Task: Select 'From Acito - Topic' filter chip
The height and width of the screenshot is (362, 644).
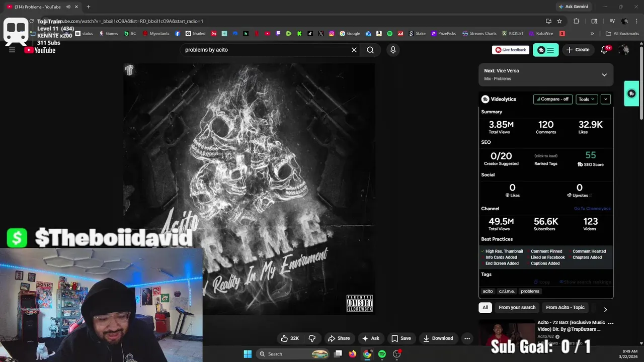Action: coord(566,307)
